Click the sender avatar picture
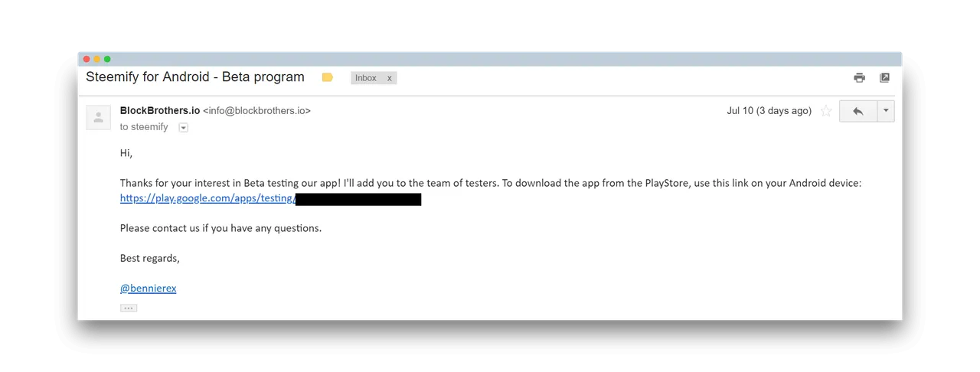Image resolution: width=980 pixels, height=372 pixels. [x=98, y=117]
